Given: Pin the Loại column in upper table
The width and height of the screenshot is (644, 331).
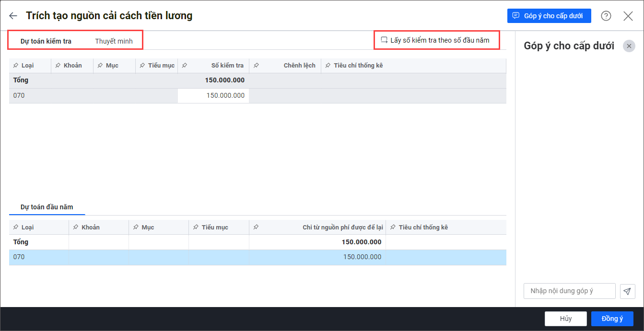Looking at the screenshot, I should coord(16,66).
